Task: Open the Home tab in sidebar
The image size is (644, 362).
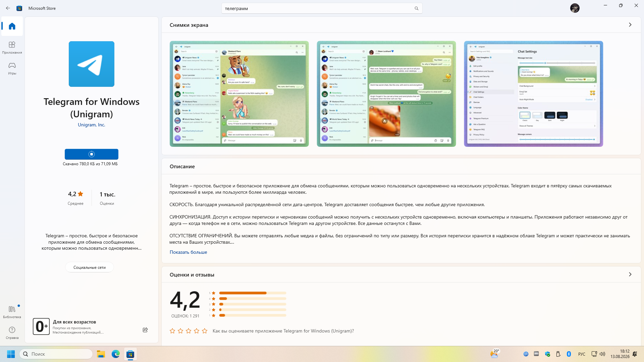Action: [x=12, y=26]
